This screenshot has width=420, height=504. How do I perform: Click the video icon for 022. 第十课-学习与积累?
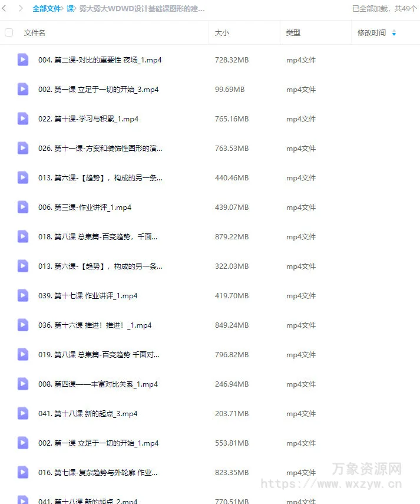coord(23,118)
